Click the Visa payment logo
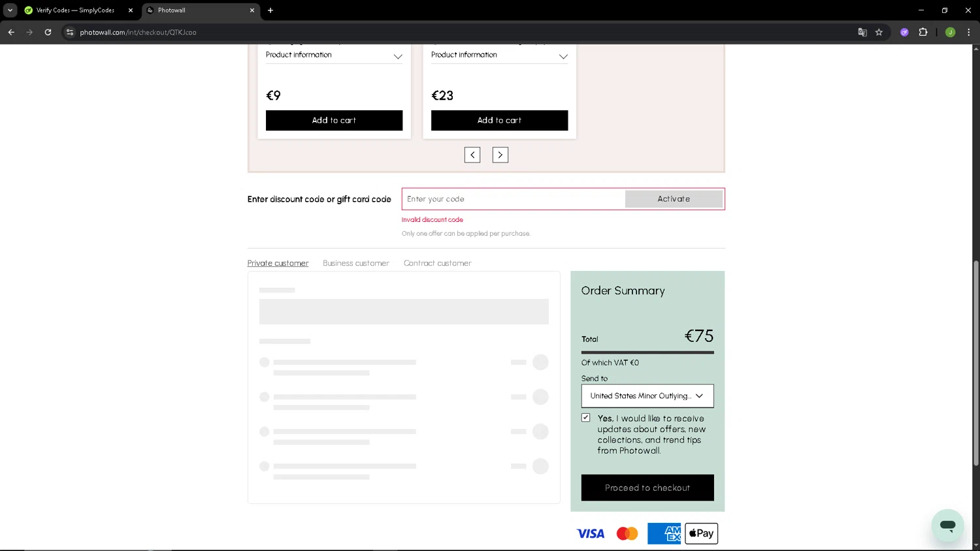This screenshot has height=551, width=980. [591, 533]
